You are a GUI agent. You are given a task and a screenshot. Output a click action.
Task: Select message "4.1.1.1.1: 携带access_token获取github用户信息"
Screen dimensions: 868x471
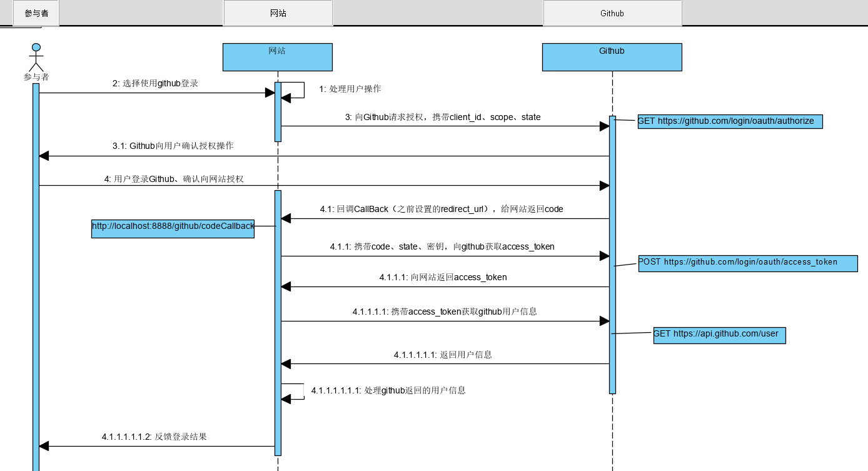point(445,311)
